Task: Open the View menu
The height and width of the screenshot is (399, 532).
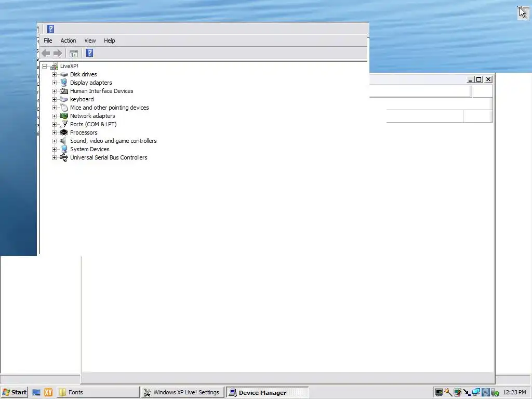Action: tap(90, 41)
